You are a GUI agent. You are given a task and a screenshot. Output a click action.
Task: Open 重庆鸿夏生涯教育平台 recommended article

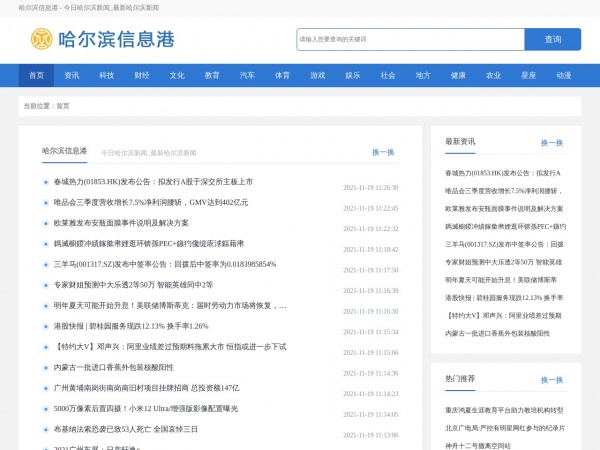point(504,410)
